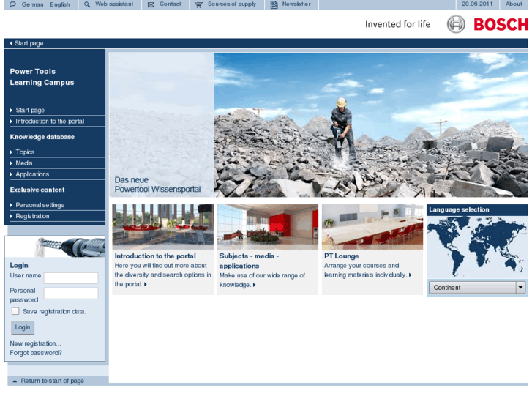
Task: Click the Knowledge database heading
Action: click(42, 137)
